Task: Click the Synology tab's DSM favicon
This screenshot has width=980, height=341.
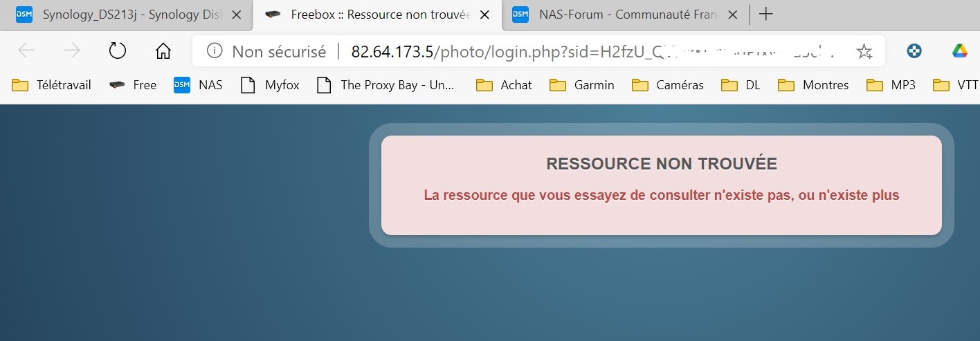Action: 24,15
